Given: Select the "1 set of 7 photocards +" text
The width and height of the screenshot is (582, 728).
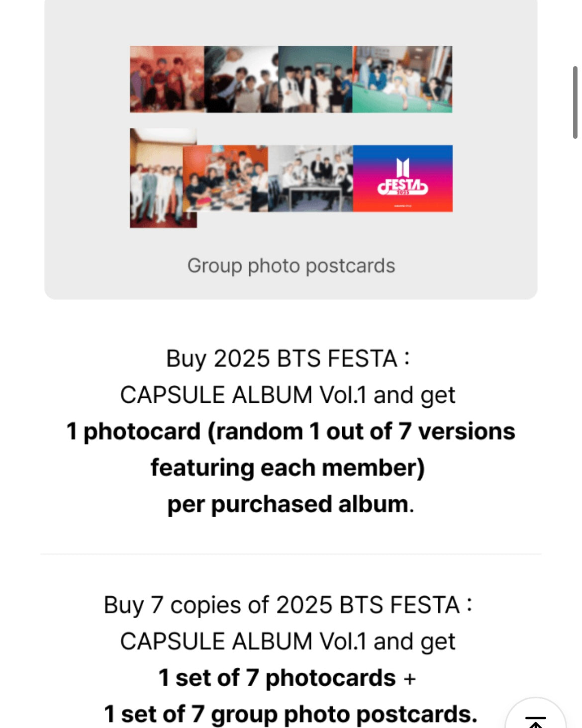Looking at the screenshot, I should 287,678.
